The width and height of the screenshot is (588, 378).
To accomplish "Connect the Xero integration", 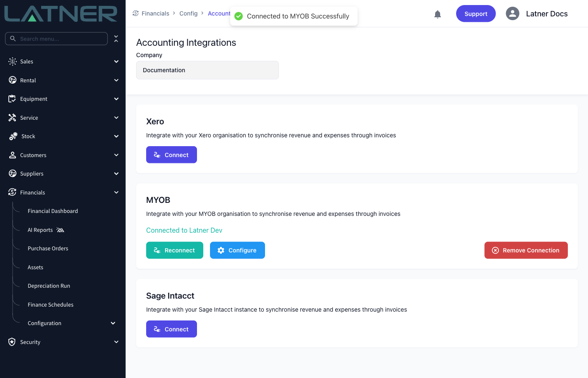I will click(x=171, y=155).
